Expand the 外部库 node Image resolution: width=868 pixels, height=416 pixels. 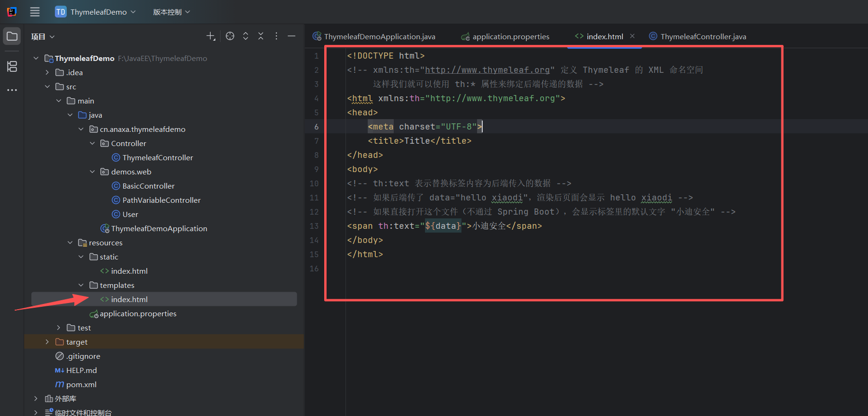pyautogui.click(x=36, y=399)
